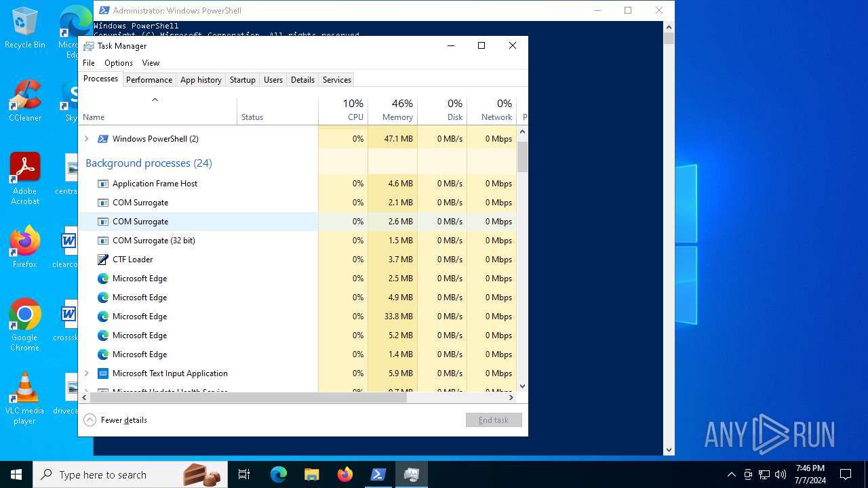
Task: Click the Task Manager title bar icon
Action: coord(89,46)
